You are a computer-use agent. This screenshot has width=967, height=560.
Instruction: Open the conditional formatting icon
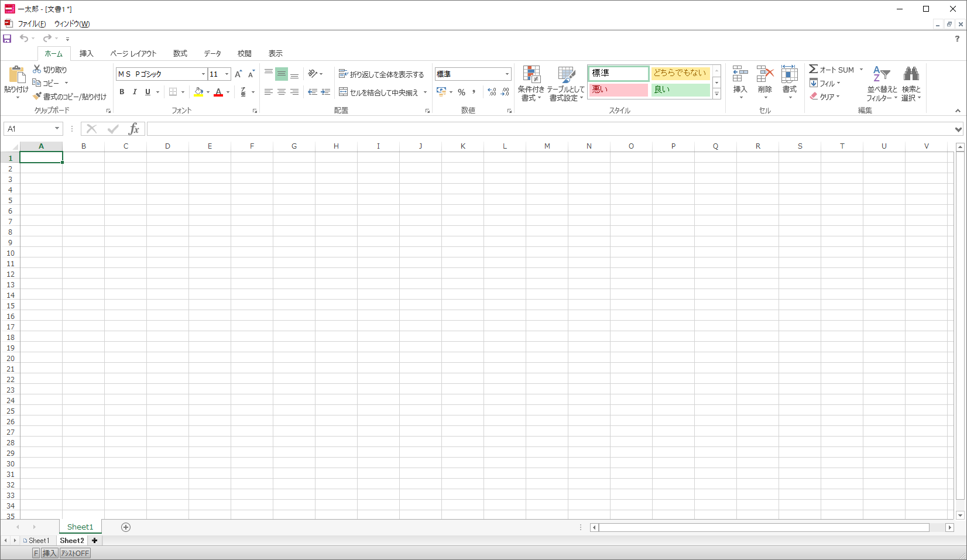click(531, 75)
